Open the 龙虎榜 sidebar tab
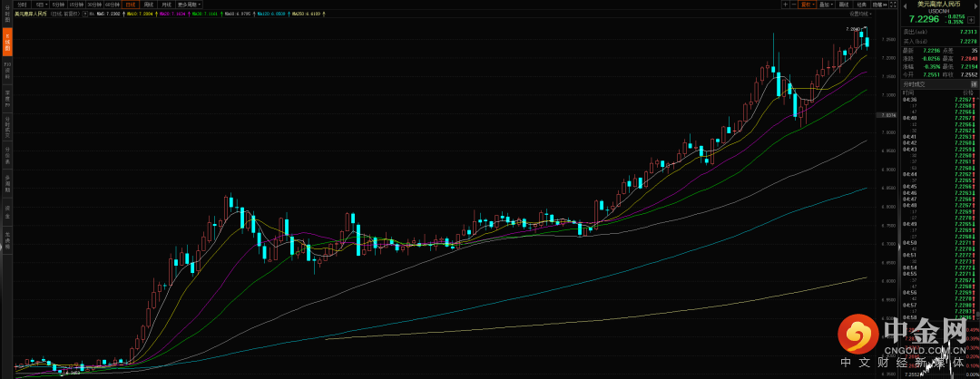Viewport: 980px width, 379px height. click(x=7, y=240)
